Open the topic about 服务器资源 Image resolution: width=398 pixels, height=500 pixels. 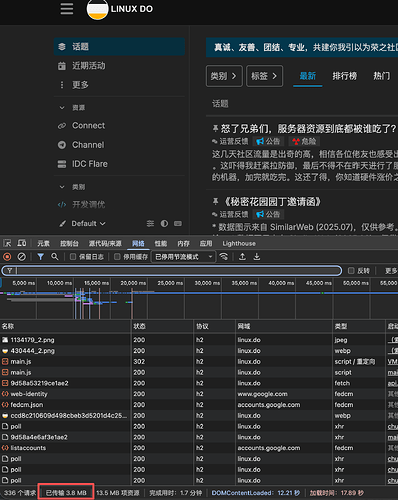point(308,128)
